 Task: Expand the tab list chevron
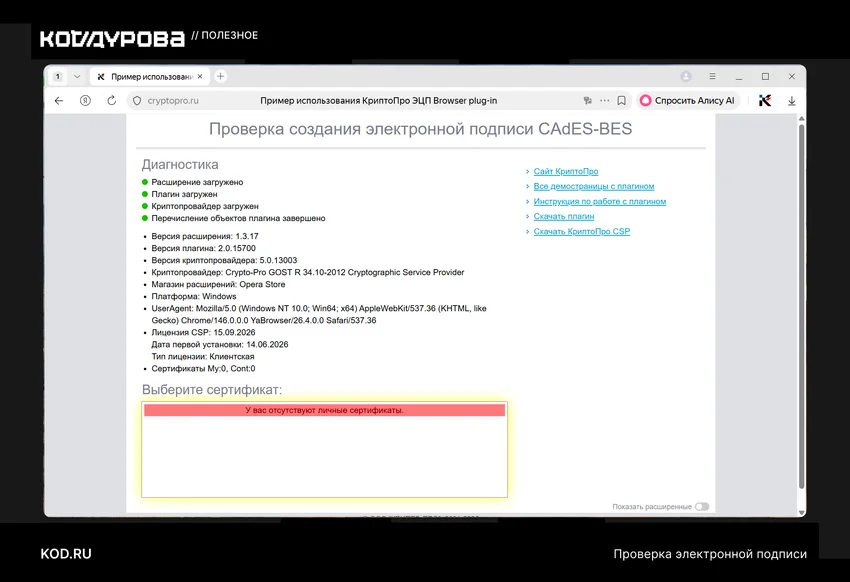[77, 76]
